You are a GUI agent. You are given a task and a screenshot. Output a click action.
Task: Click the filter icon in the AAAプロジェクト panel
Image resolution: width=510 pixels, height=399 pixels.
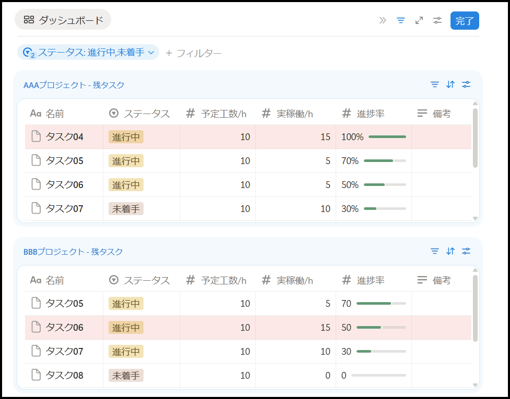435,84
